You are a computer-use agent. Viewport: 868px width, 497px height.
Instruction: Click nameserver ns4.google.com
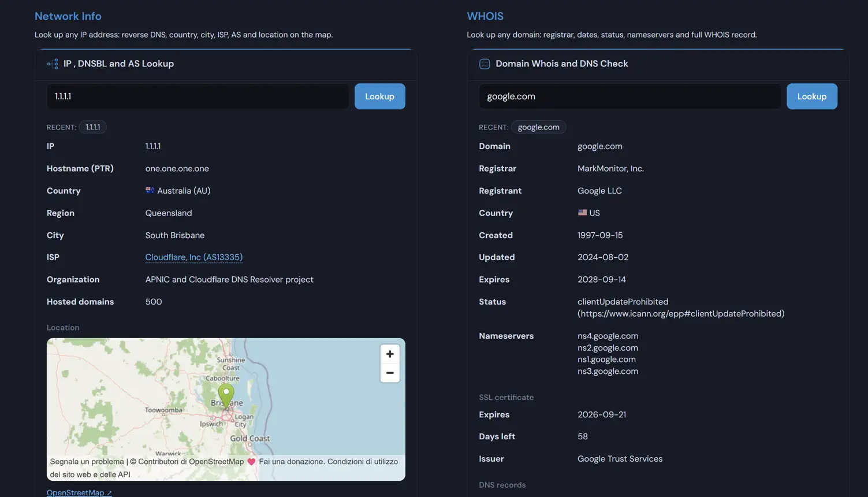click(608, 336)
